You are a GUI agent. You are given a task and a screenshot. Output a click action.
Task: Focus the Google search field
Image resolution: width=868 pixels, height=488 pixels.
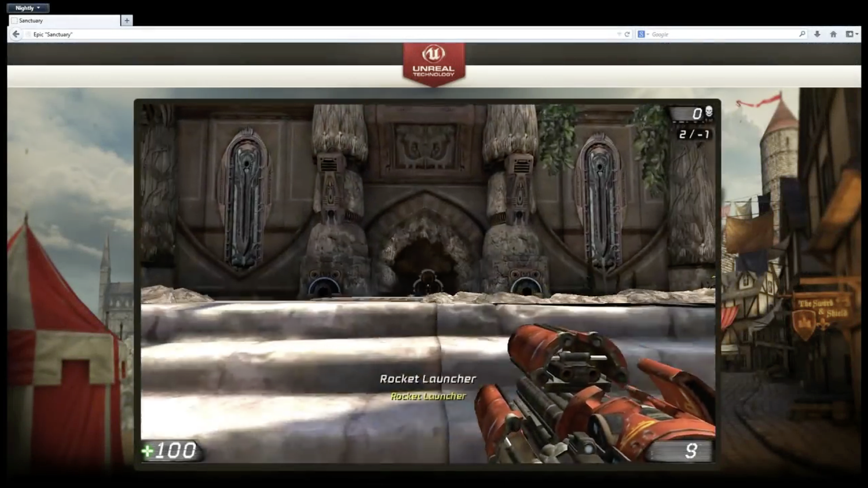click(x=723, y=34)
